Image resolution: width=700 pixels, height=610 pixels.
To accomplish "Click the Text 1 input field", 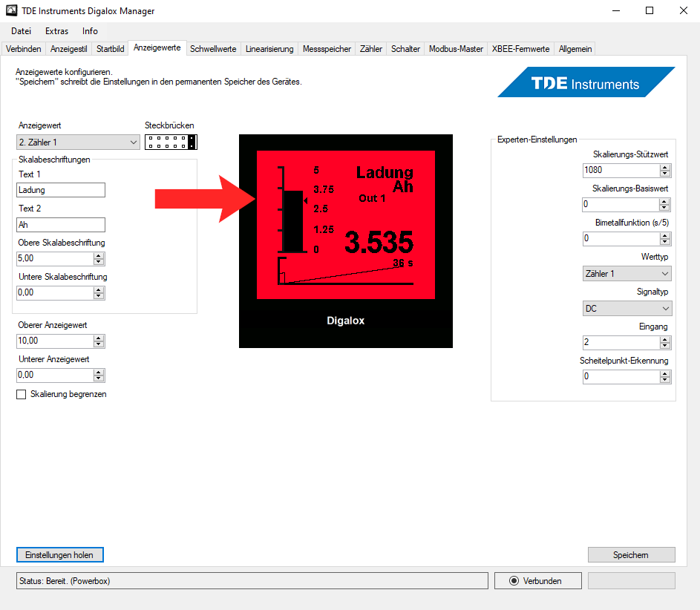I will [61, 190].
